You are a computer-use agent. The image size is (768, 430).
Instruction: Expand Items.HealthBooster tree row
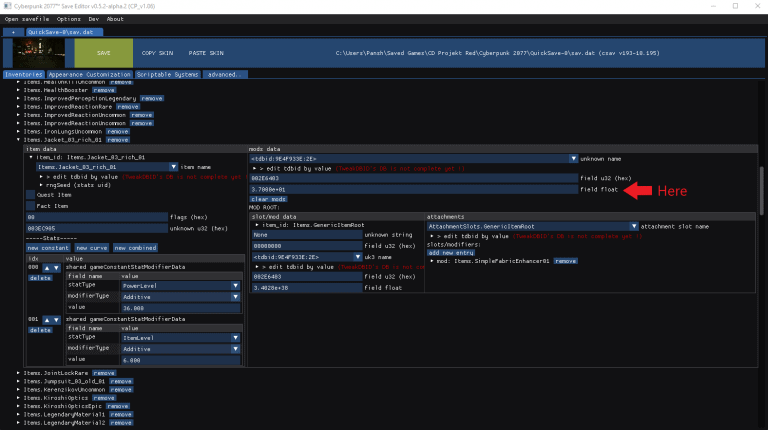pos(18,90)
